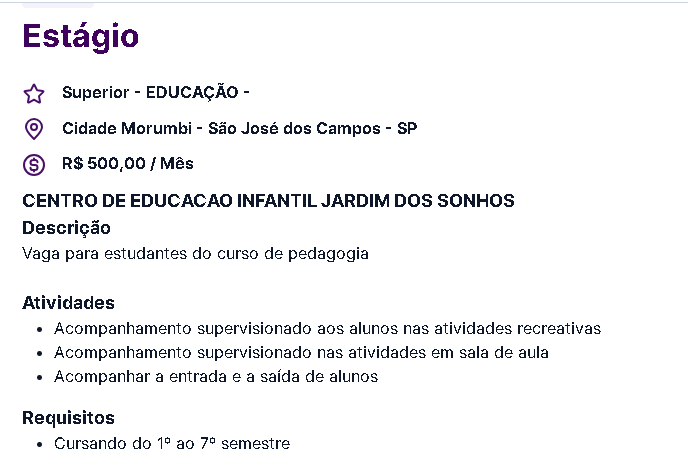
Task: Click the bullet before Cursando do 1º
Action: pyautogui.click(x=40, y=444)
